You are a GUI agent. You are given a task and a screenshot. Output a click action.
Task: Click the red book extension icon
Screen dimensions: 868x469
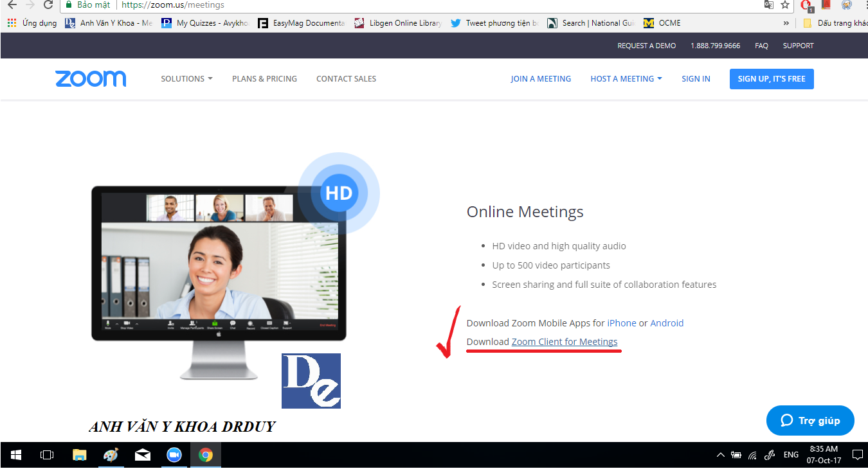pos(827,4)
